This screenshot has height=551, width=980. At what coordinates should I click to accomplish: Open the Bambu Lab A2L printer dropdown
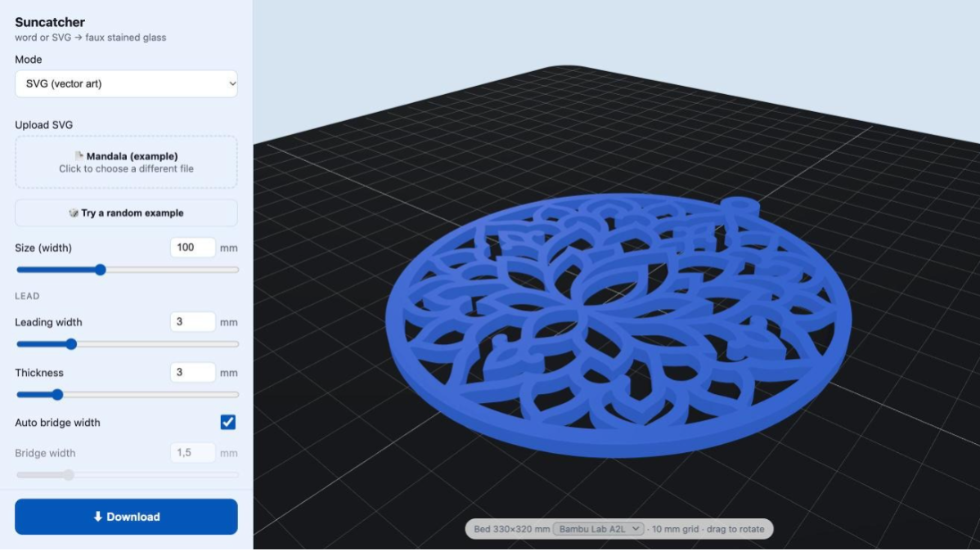[x=599, y=529]
